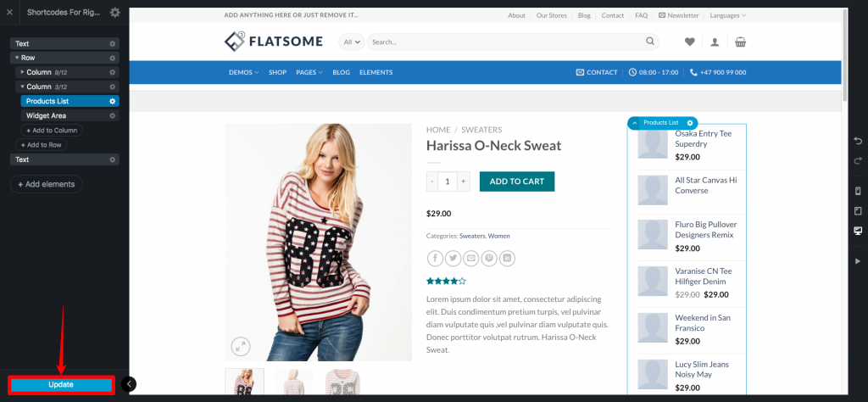868x402 pixels.
Task: Open the ELEMENTS menu item
Action: click(376, 73)
